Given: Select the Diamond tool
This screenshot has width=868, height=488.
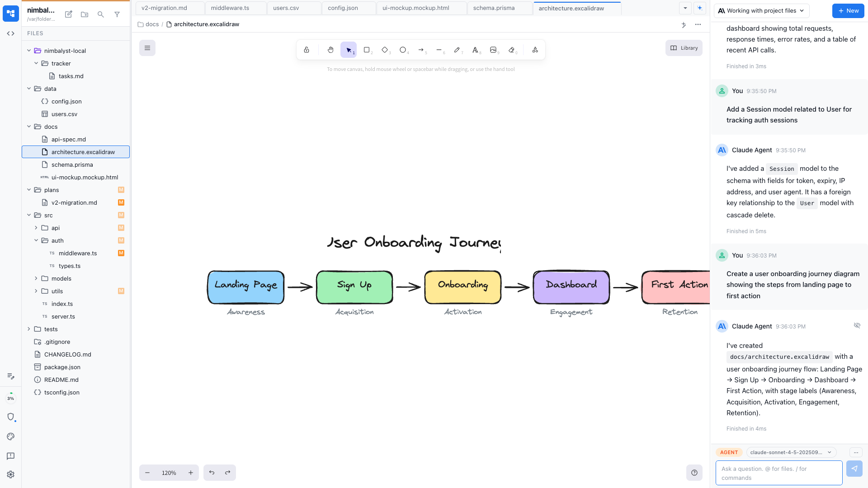Looking at the screenshot, I should pos(385,50).
